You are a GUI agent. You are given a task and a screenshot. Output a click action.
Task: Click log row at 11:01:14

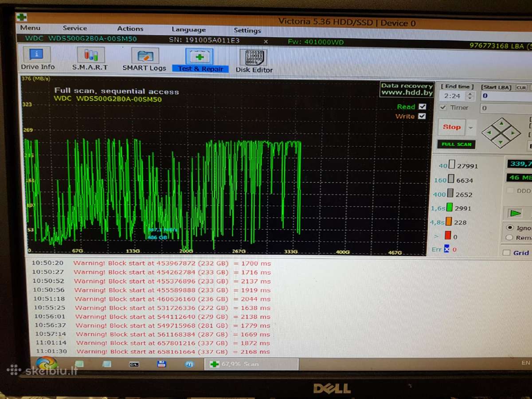(x=152, y=343)
